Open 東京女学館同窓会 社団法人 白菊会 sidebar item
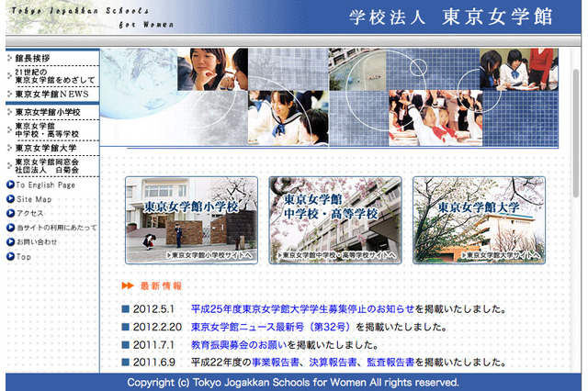The image size is (588, 391). [47, 166]
